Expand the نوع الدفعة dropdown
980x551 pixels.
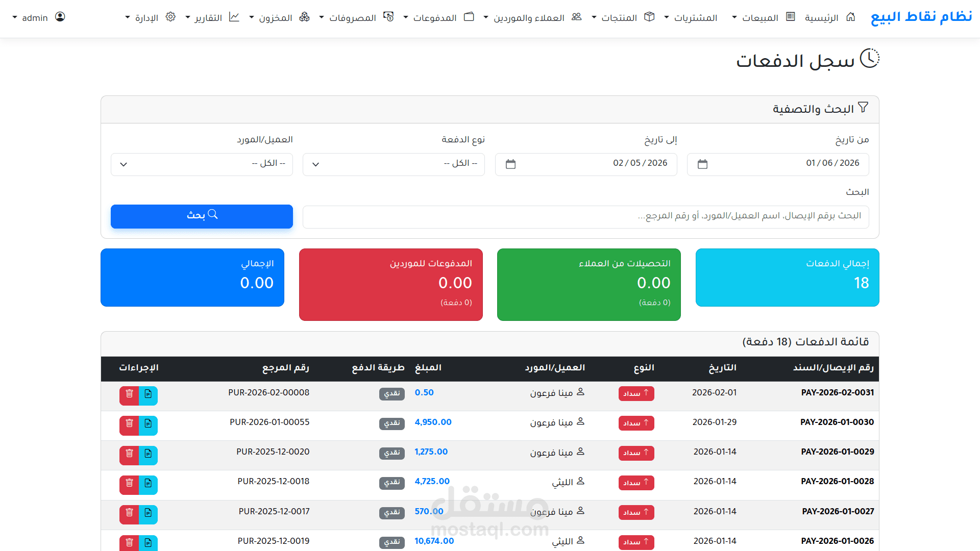(x=394, y=164)
